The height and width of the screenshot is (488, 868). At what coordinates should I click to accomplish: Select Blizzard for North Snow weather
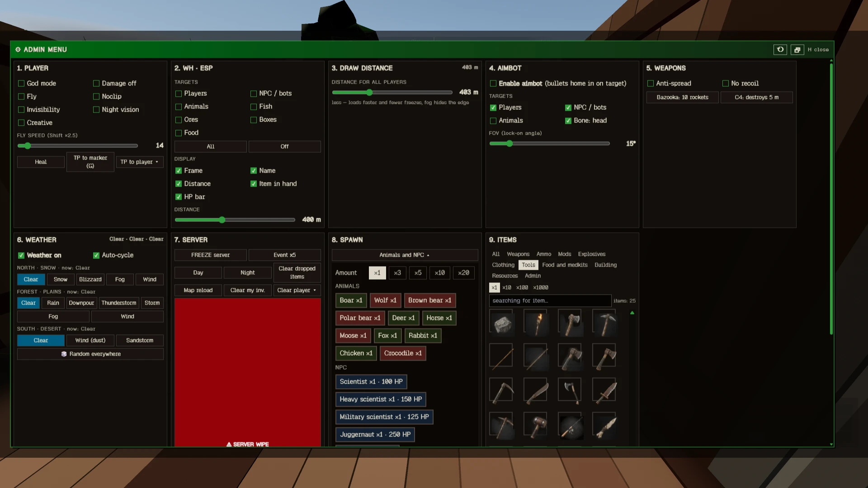tap(90, 279)
